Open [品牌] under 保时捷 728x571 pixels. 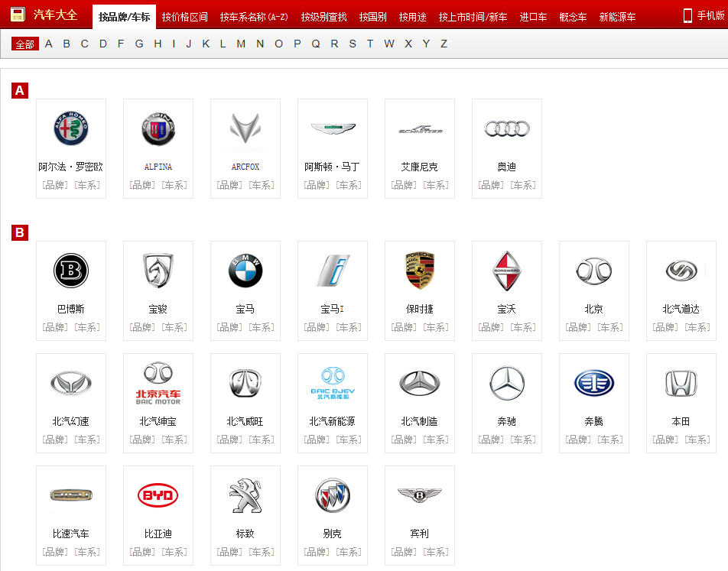[404, 327]
